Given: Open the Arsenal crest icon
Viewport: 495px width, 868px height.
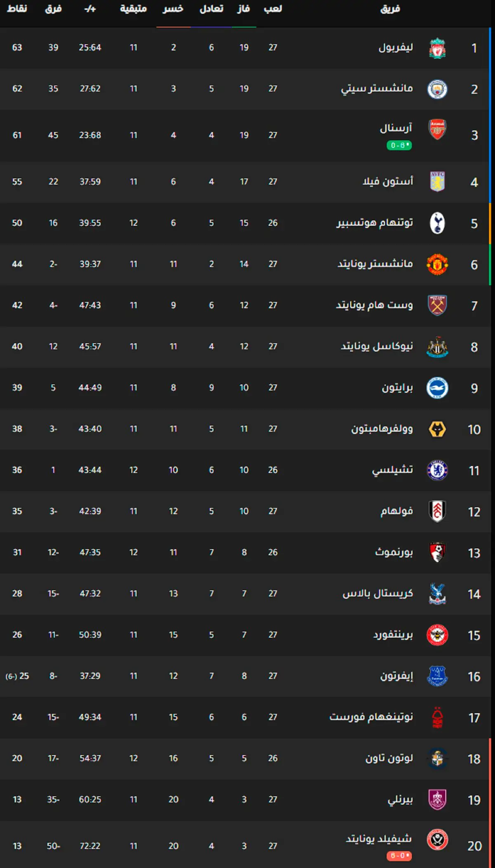Looking at the screenshot, I should (x=437, y=130).
